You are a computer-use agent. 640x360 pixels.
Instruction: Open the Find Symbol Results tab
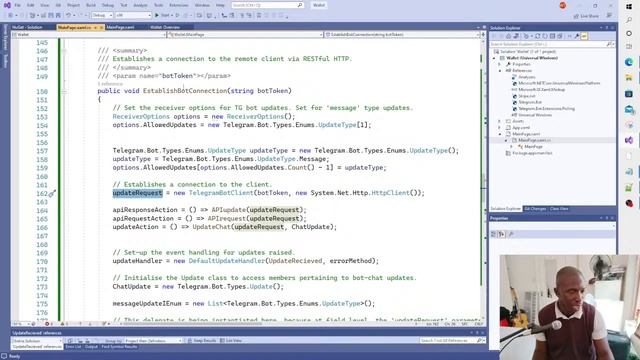pyautogui.click(x=119, y=347)
